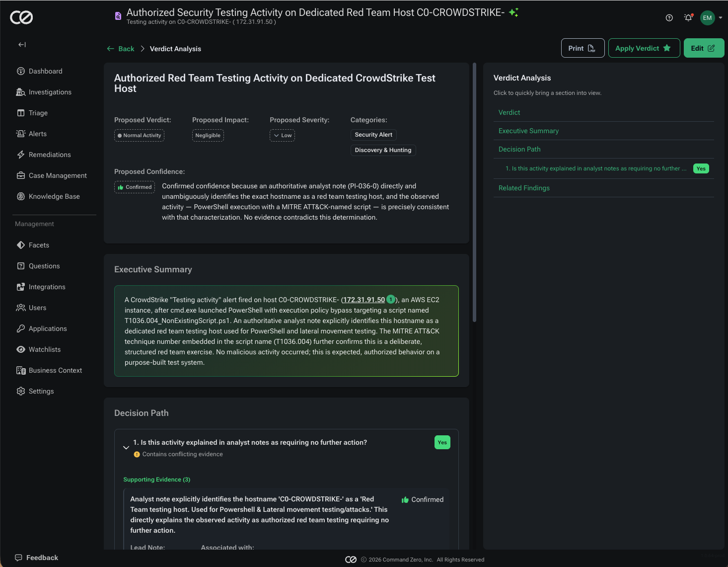Click the Apply Verdict button
Viewport: 728px width, 567px height.
click(644, 48)
